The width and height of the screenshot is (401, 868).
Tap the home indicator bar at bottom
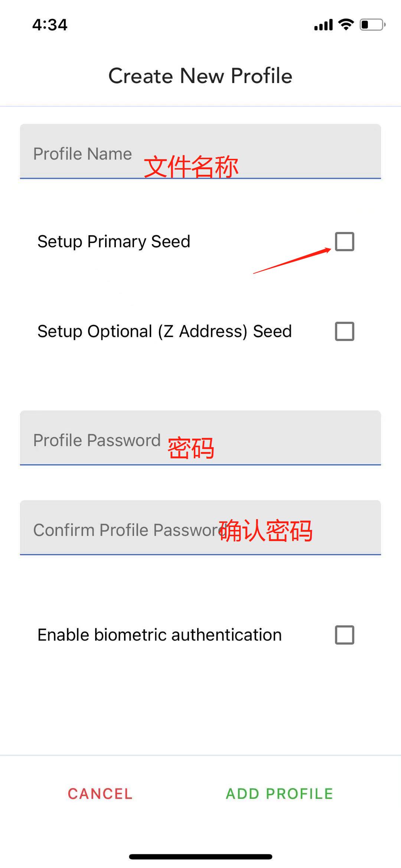tap(200, 857)
